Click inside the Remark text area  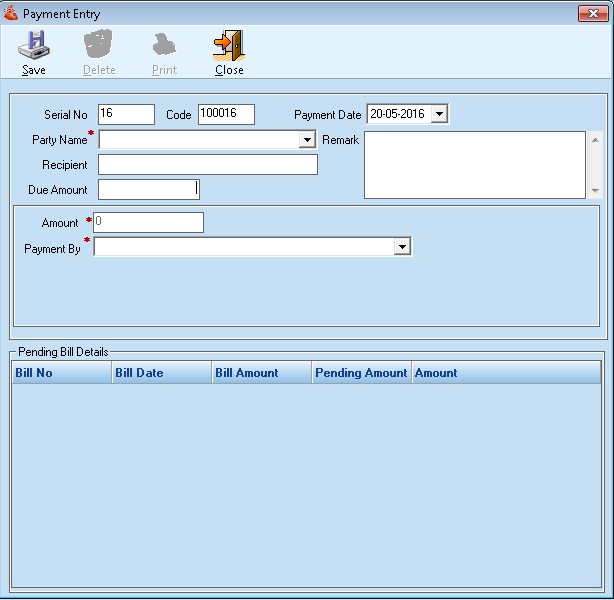pyautogui.click(x=474, y=165)
